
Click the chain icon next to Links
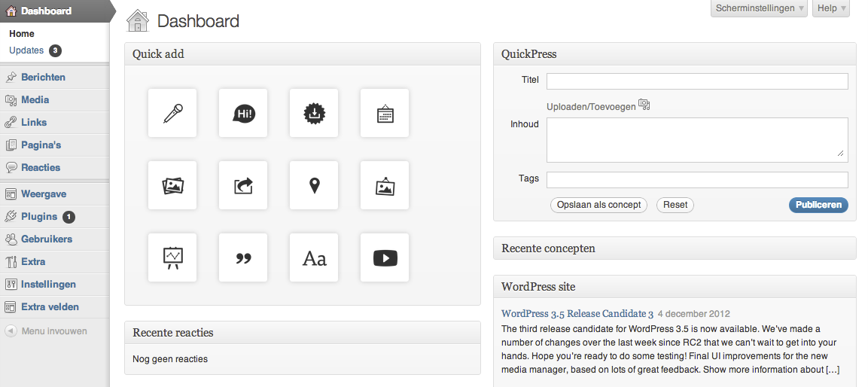11,123
